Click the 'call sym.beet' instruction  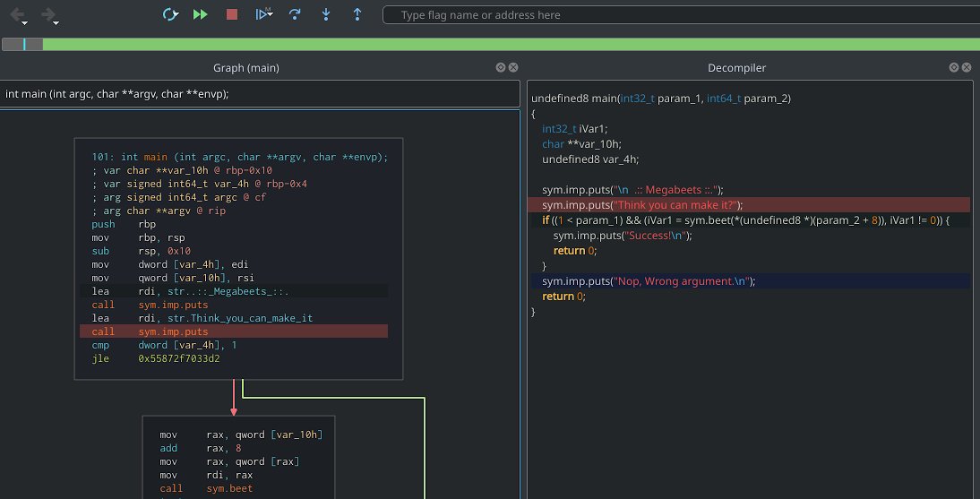(x=206, y=488)
